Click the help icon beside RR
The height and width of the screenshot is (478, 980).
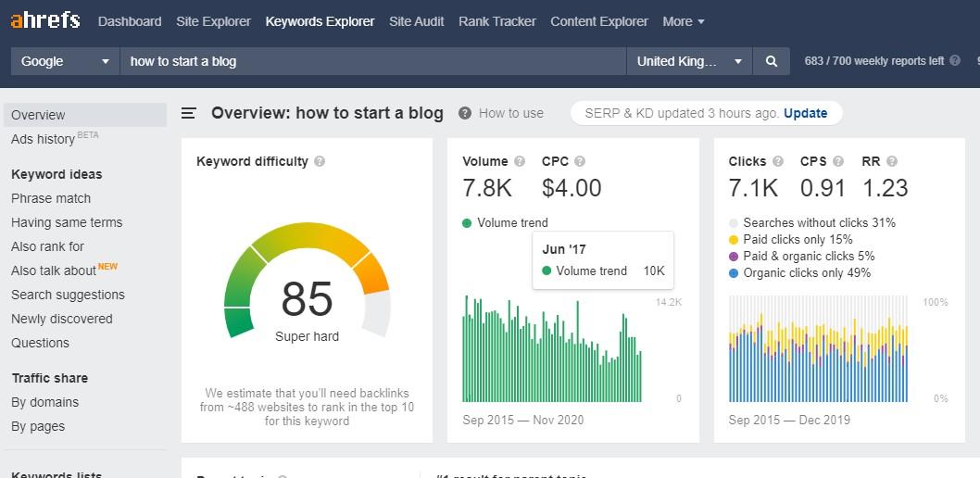892,161
